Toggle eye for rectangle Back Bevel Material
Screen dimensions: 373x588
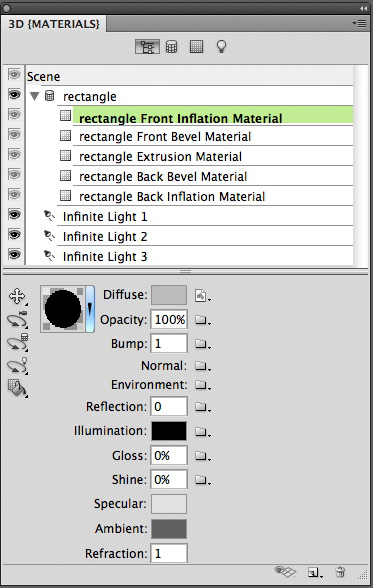coord(14,174)
